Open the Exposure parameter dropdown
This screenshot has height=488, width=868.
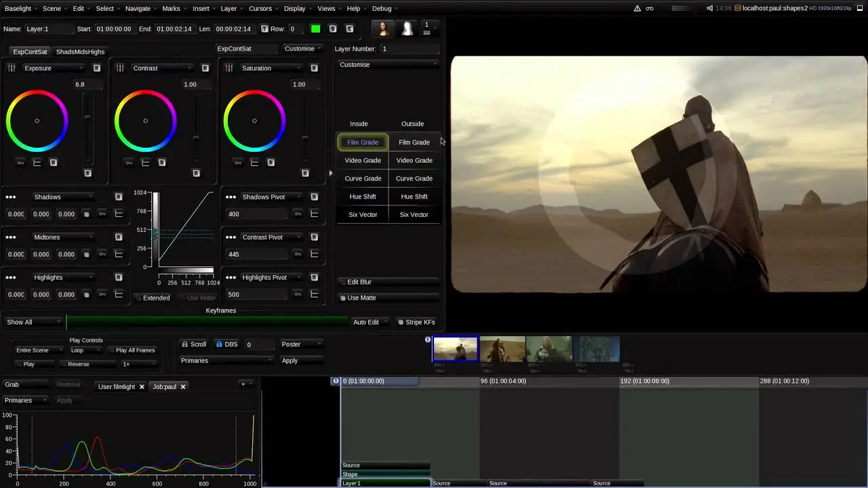coord(54,68)
